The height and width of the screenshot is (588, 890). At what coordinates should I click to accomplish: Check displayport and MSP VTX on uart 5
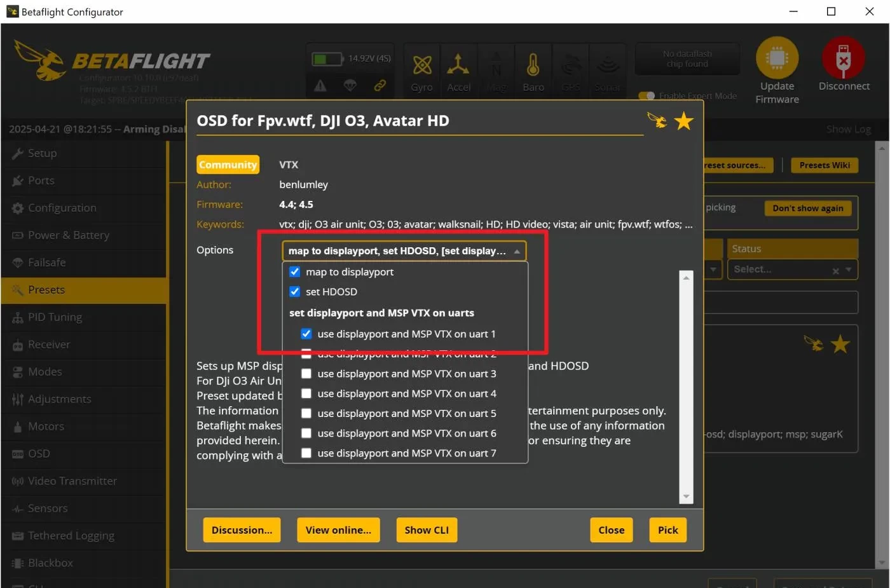[306, 413]
